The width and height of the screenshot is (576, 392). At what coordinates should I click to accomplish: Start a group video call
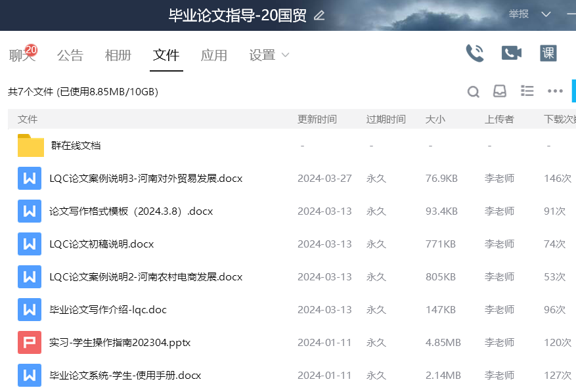[511, 53]
